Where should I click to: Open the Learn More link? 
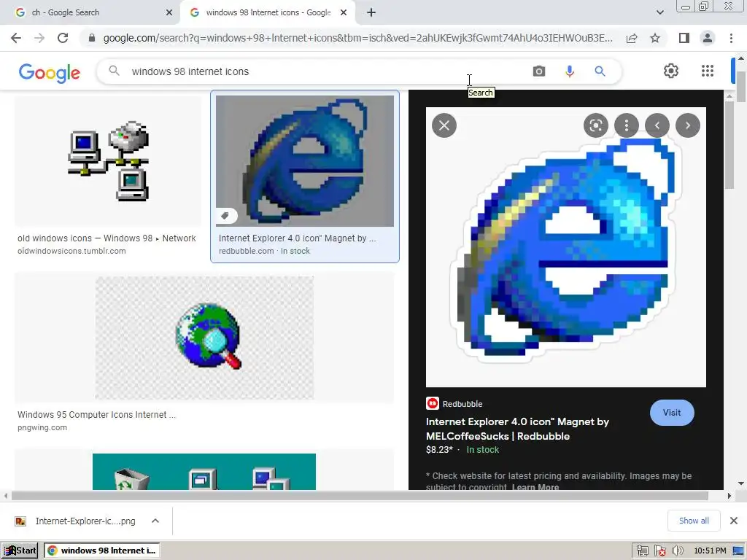coord(535,487)
